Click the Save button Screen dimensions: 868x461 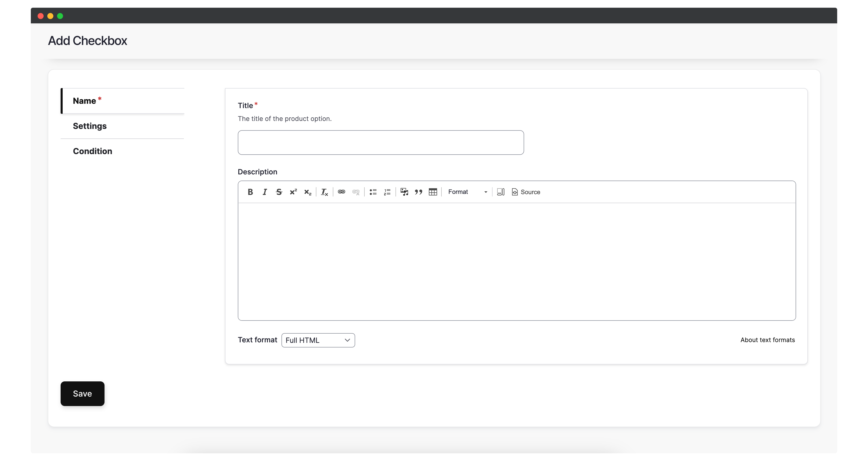pos(82,393)
